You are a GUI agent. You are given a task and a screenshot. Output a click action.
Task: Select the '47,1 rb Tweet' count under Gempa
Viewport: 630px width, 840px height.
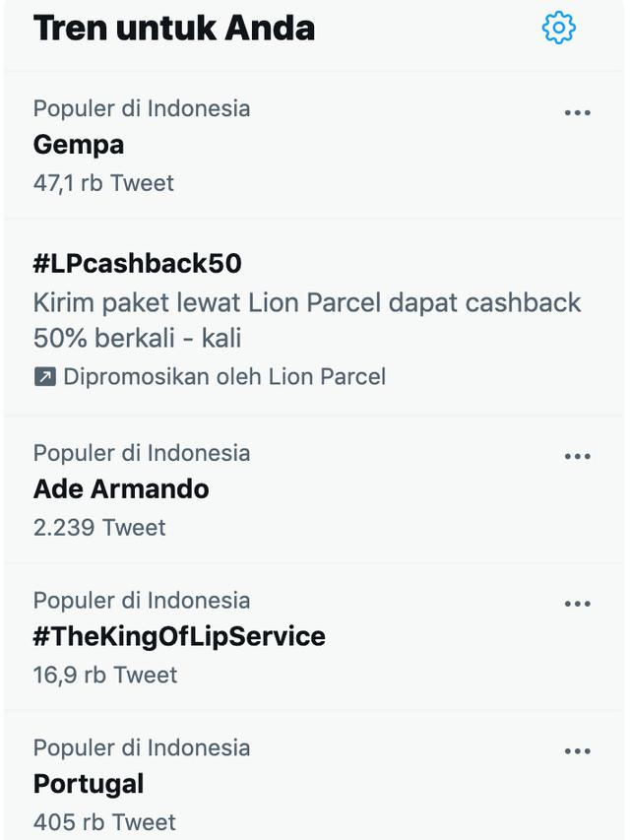coord(103,182)
